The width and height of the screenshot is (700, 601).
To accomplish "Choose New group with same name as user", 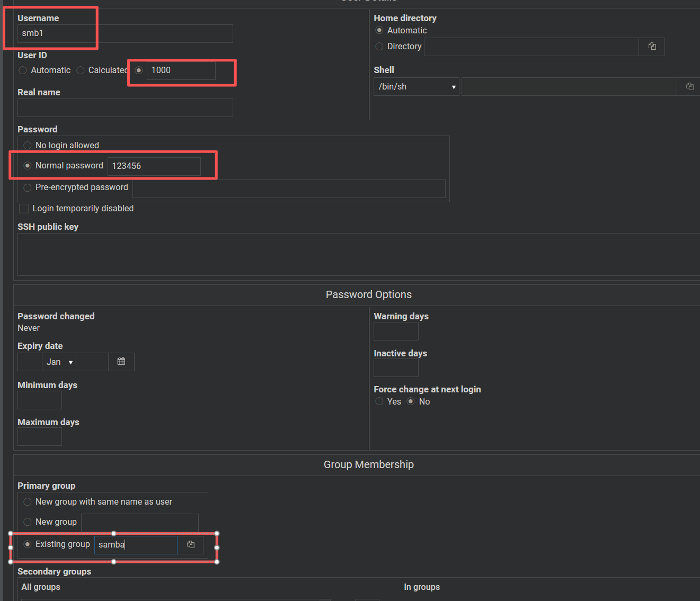I will coord(28,502).
